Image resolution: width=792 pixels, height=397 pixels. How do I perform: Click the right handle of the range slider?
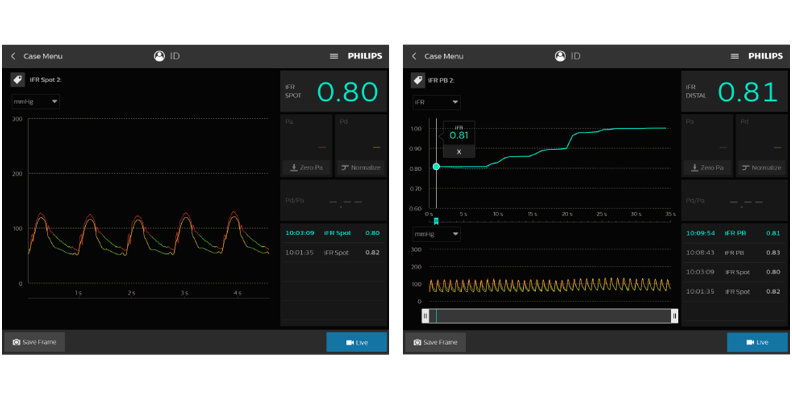(674, 316)
